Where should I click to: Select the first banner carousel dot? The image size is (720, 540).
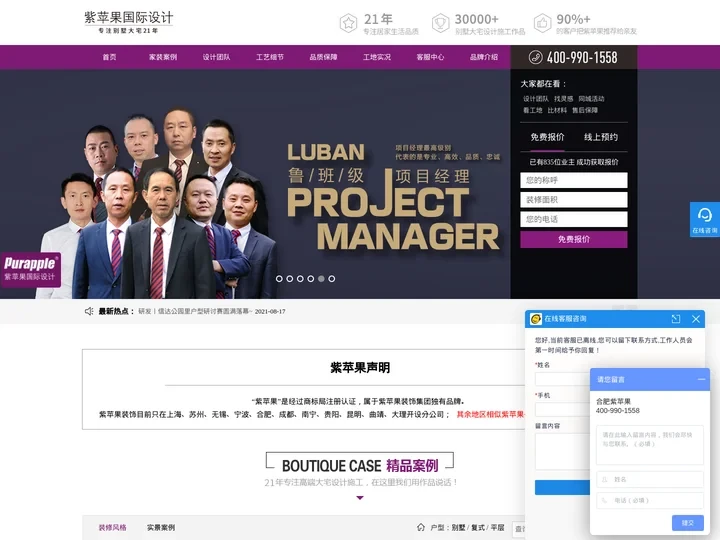tap(279, 279)
